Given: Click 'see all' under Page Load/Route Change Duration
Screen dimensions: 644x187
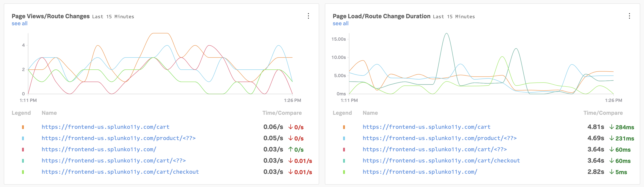Looking at the screenshot, I should (x=340, y=23).
